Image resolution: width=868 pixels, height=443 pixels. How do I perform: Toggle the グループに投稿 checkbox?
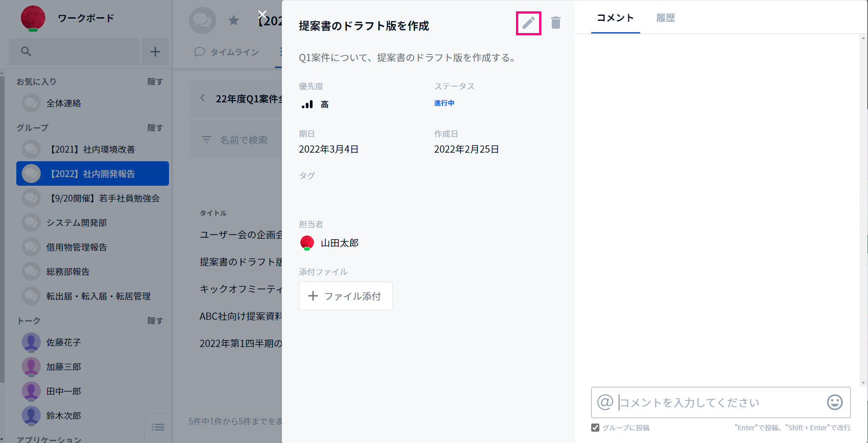(x=595, y=428)
